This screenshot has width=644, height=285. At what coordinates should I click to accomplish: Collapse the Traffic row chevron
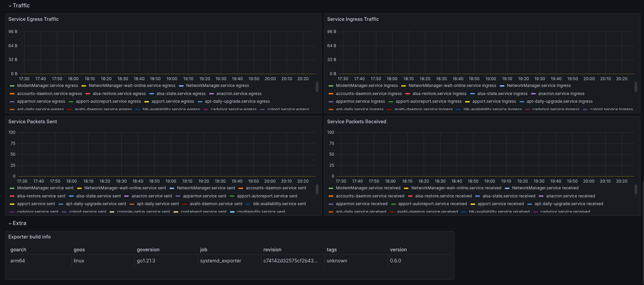pos(10,6)
